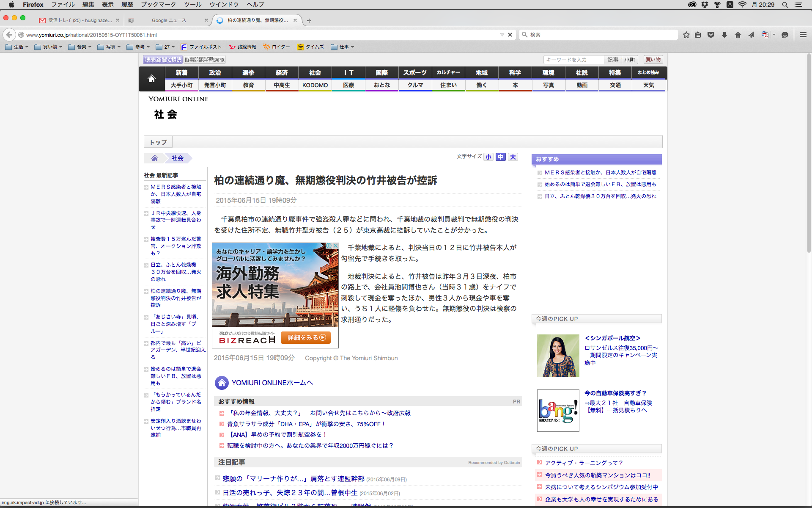The width and height of the screenshot is (812, 508).
Task: Set text size to 中 (medium)
Action: coord(501,157)
